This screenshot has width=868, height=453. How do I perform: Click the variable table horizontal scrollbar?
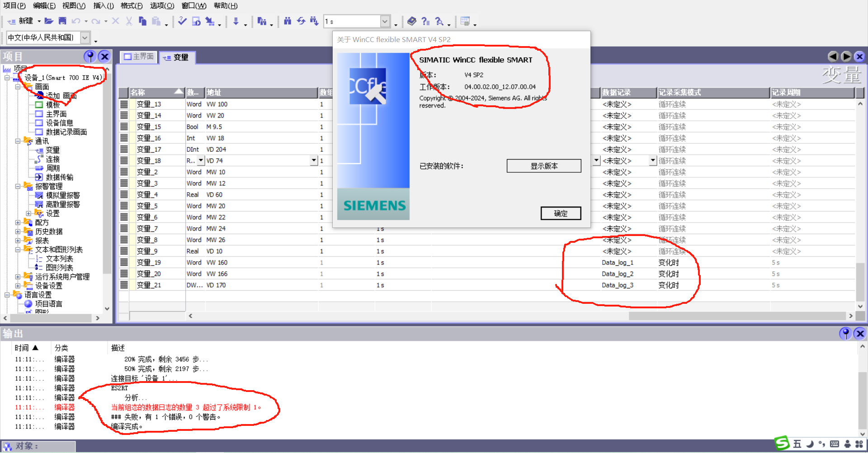point(737,316)
